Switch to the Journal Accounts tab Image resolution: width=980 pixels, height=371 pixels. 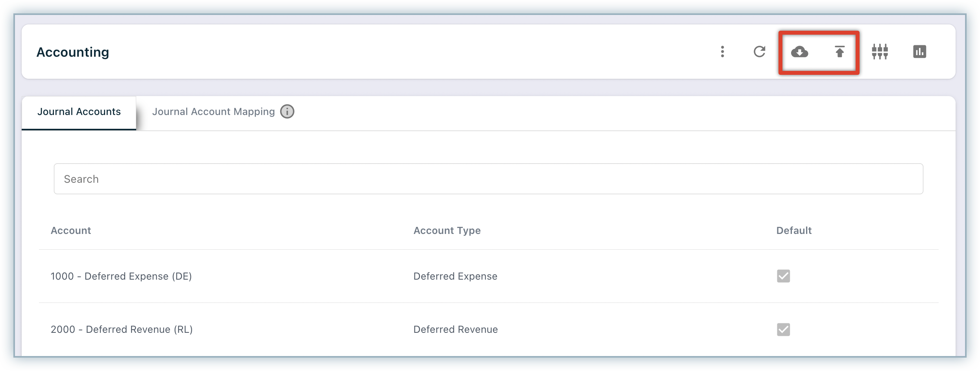coord(79,112)
